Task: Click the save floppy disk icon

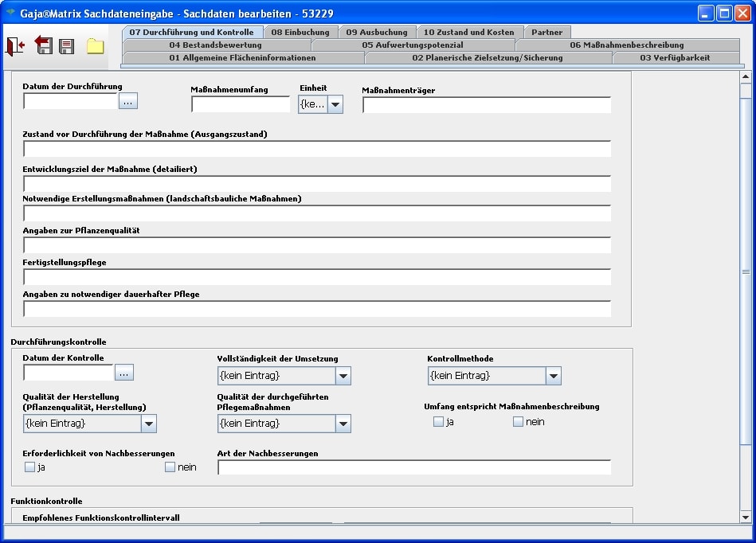Action: (67, 46)
